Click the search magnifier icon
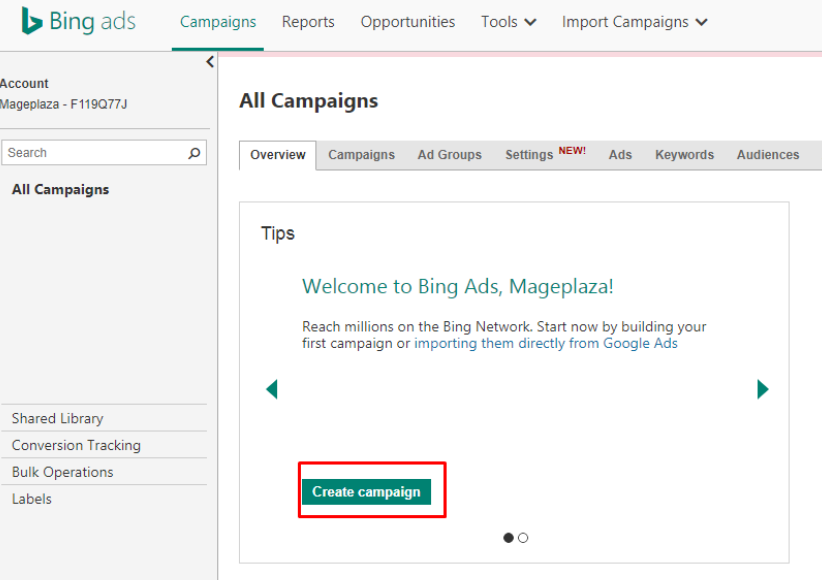822x580 pixels. 194,153
